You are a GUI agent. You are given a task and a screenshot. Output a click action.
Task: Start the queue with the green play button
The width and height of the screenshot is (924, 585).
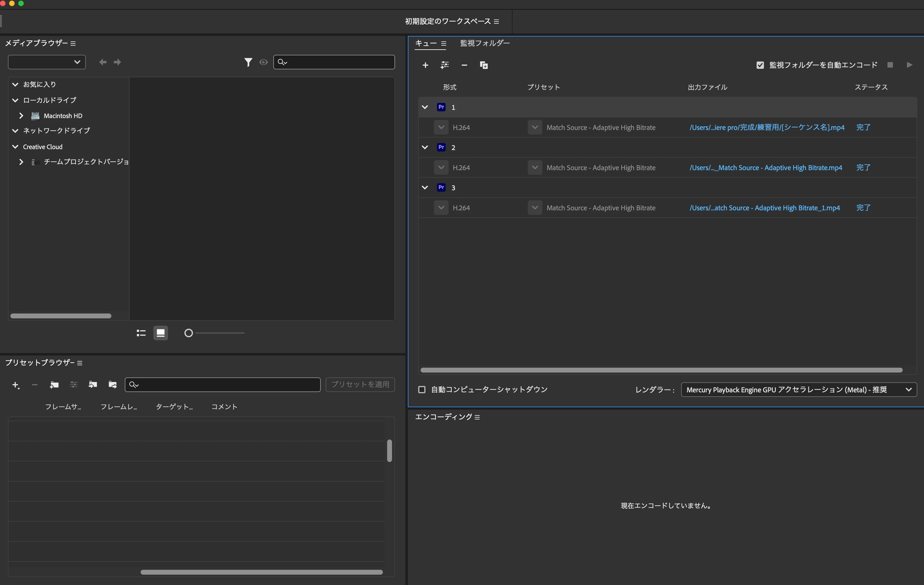(x=909, y=65)
